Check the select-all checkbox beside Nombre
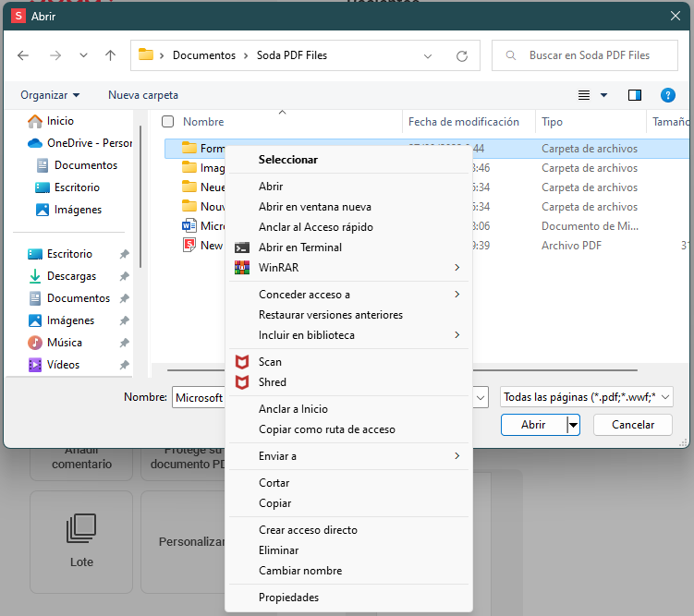 click(x=168, y=121)
